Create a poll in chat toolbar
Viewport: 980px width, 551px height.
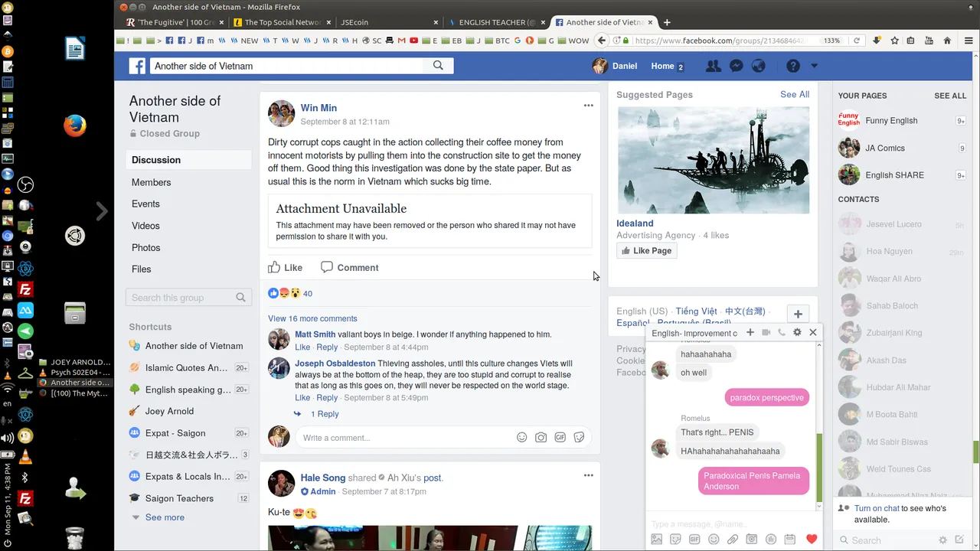(771, 540)
